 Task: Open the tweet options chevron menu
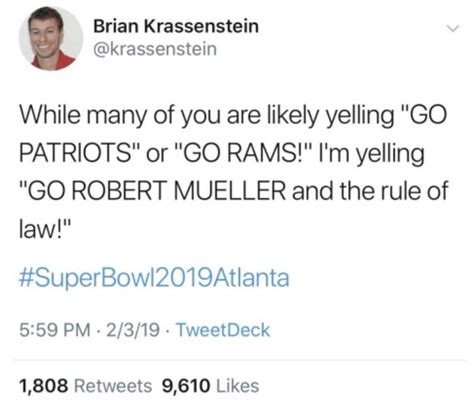pos(453,29)
